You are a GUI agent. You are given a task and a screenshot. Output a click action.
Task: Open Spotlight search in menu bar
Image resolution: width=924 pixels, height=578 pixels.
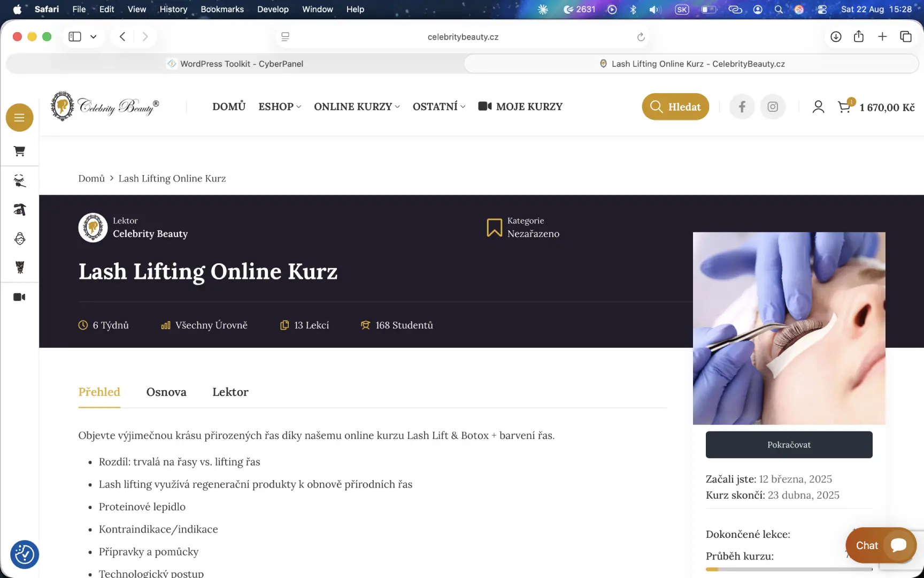coord(779,9)
